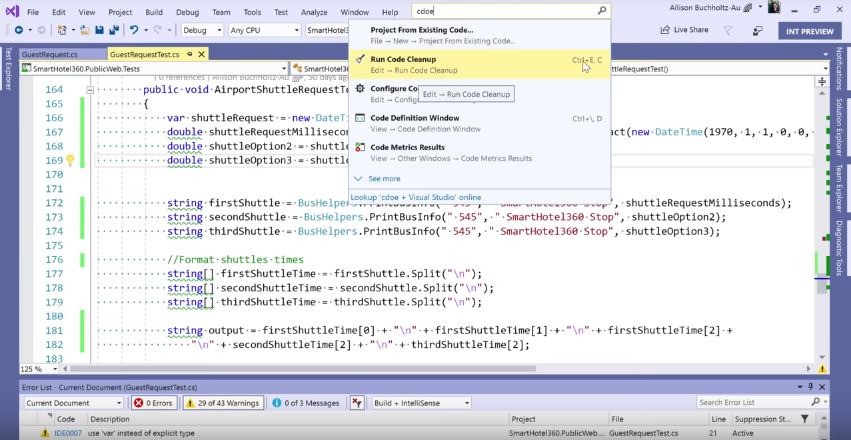Click the split editor handle above scrollbar
Viewport: 851px width, 440px height.
pyautogui.click(x=822, y=81)
